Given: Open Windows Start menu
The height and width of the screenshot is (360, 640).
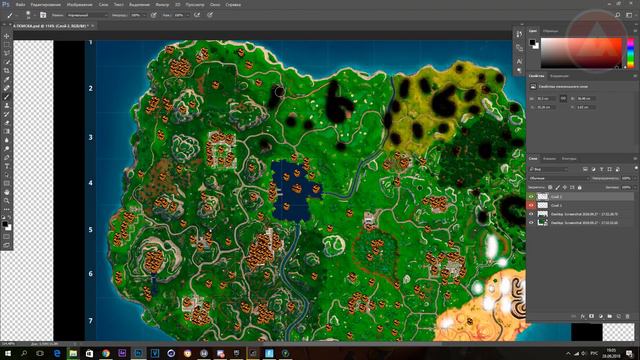Looking at the screenshot, I should 8,353.
